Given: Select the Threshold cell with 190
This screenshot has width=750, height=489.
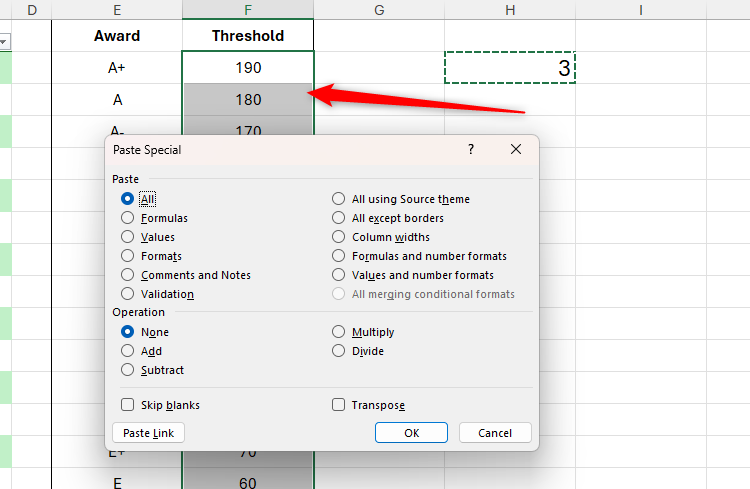Looking at the screenshot, I should pos(248,68).
